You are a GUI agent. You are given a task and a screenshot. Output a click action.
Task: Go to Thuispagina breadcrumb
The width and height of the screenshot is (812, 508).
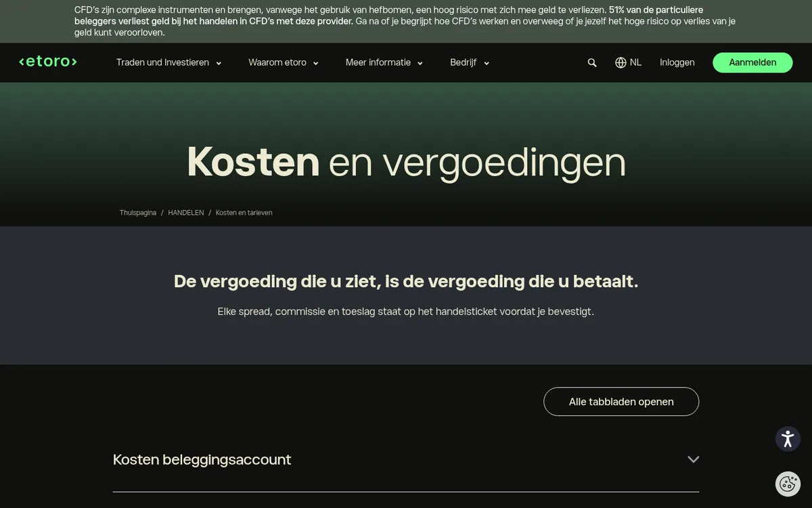[138, 213]
